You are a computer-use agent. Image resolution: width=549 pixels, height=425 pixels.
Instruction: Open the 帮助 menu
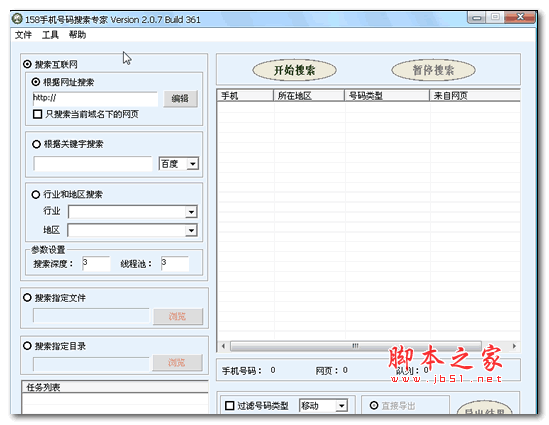[x=77, y=35]
